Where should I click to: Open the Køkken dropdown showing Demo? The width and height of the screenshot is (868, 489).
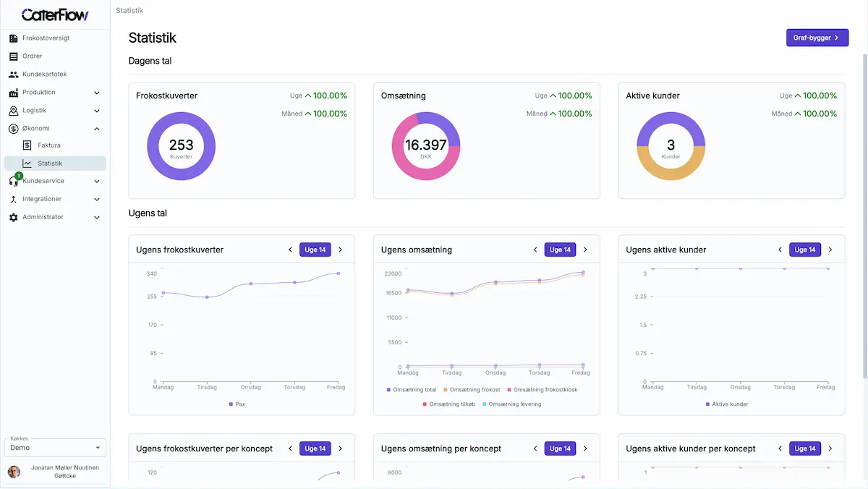[54, 447]
